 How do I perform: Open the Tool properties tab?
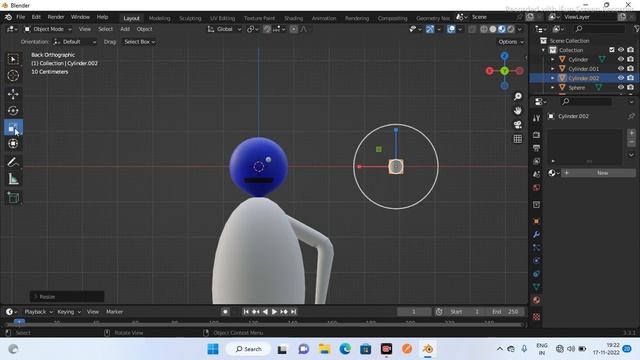[x=536, y=118]
